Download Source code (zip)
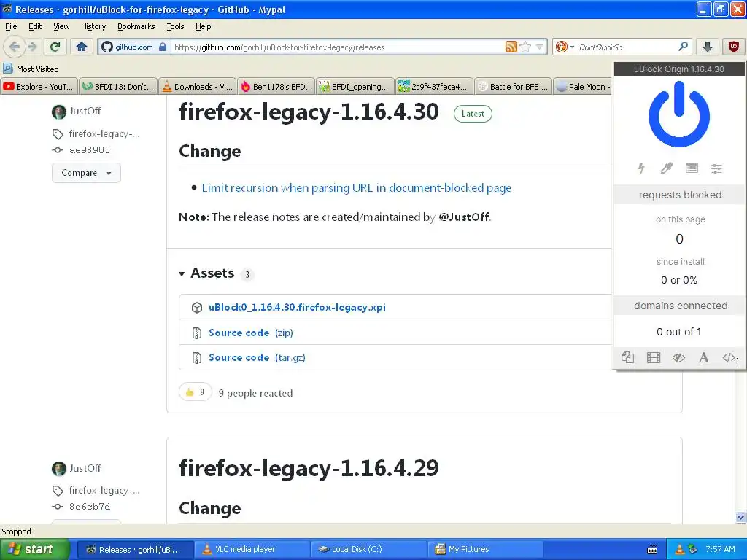 251,332
